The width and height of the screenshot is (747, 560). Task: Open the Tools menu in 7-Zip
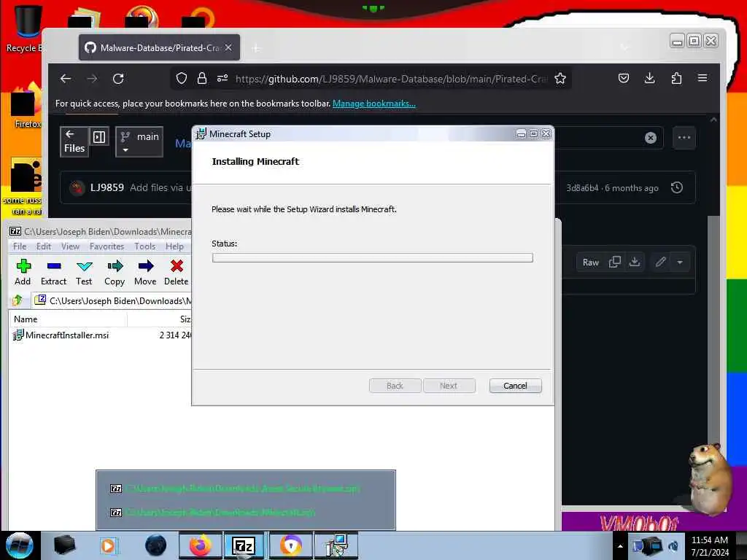[x=145, y=246]
